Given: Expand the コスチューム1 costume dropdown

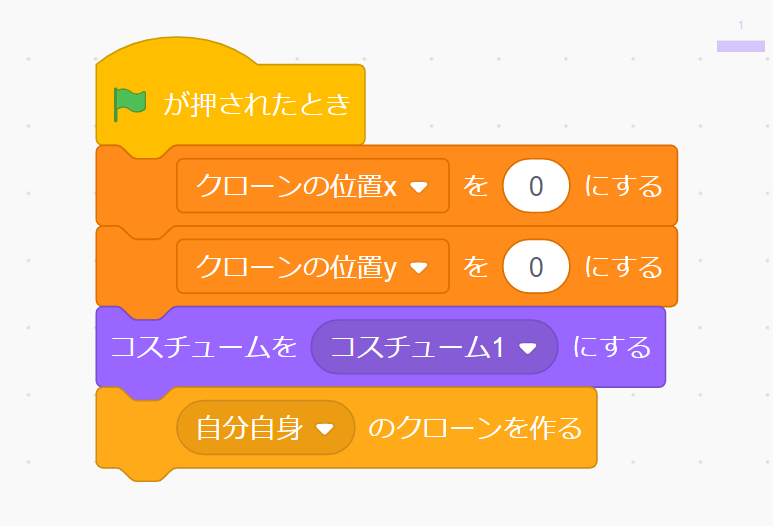Looking at the screenshot, I should tap(434, 347).
